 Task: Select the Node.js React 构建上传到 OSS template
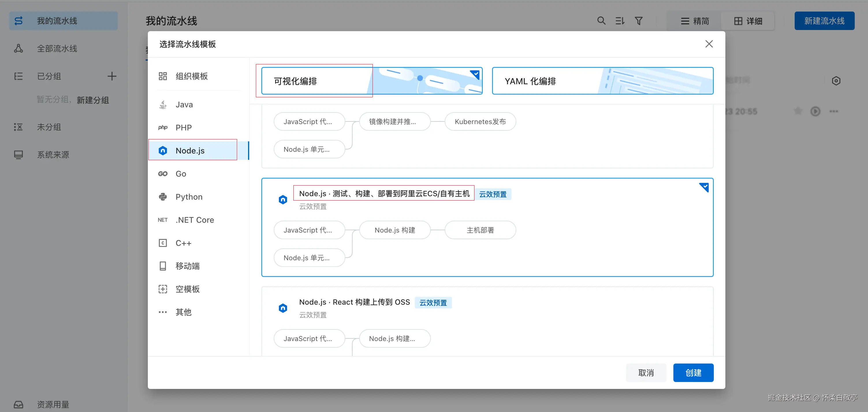(487, 321)
